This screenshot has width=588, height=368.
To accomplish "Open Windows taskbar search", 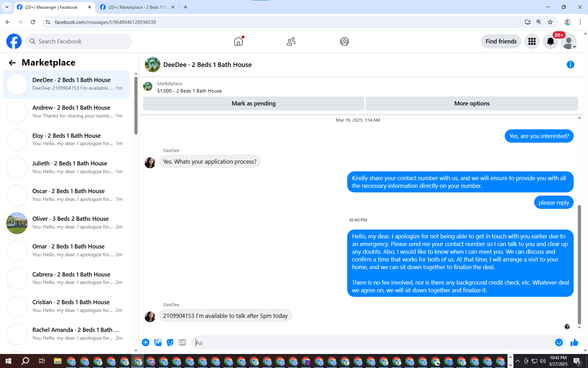I will [x=25, y=361].
